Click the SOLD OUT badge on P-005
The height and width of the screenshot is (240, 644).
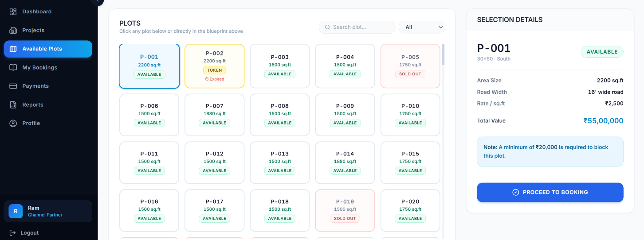(x=410, y=74)
